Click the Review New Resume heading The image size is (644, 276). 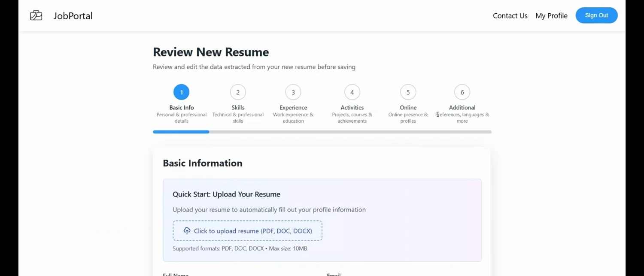coord(211,52)
